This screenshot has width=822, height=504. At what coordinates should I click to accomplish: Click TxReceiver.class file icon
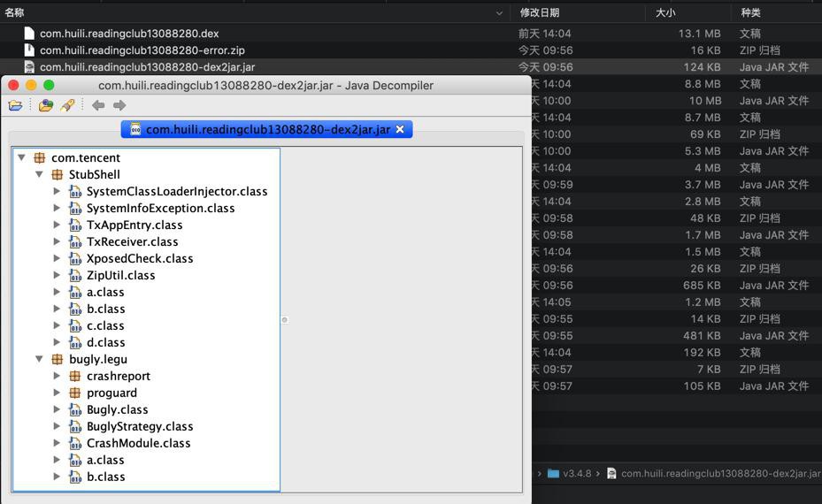(x=75, y=242)
